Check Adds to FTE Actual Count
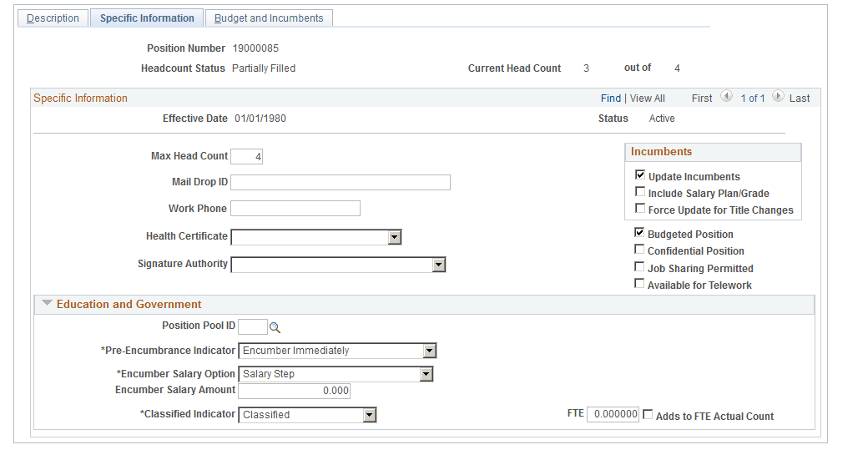The image size is (868, 460). [648, 415]
